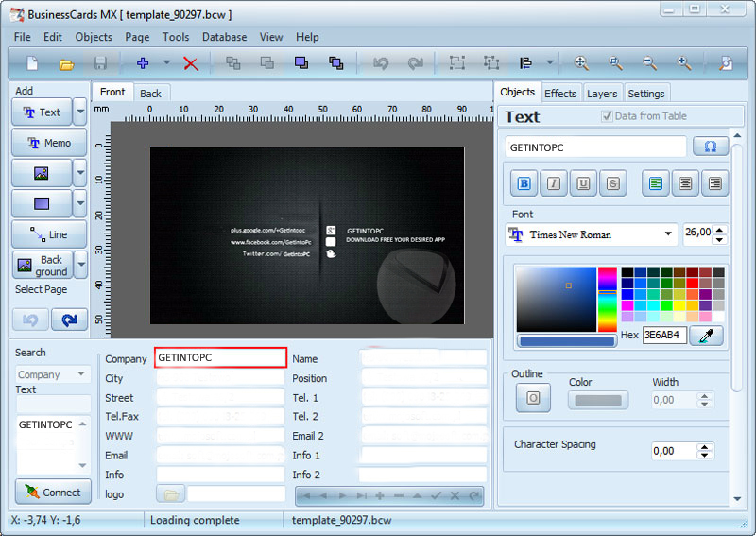Image resolution: width=756 pixels, height=536 pixels.
Task: Open a file with folder icon
Action: coord(66,63)
